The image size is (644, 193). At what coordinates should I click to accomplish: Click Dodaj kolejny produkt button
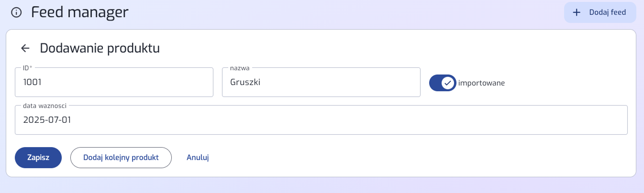121,158
